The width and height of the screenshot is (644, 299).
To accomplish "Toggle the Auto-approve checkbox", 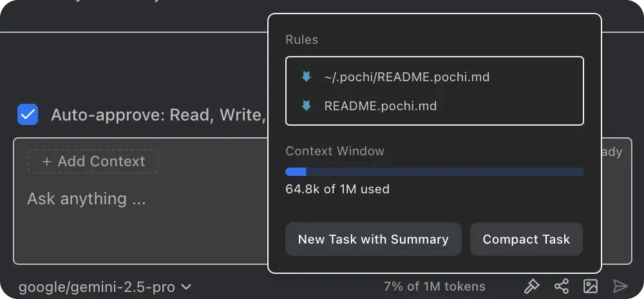I will pos(28,115).
